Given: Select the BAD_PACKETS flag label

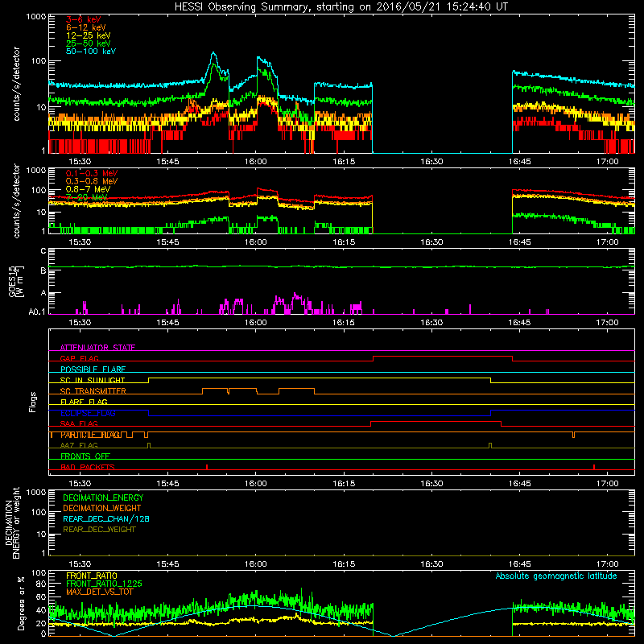Looking at the screenshot, I should [x=88, y=467].
